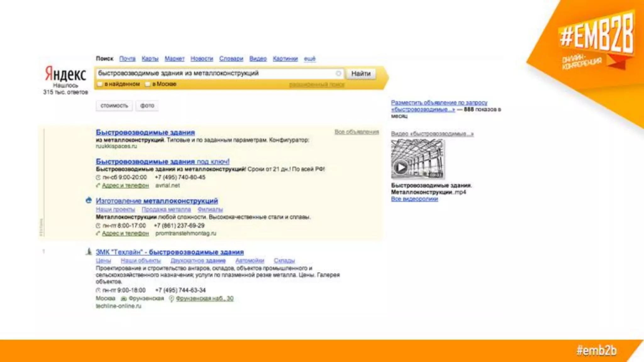Clear the search query with the X icon

pos(338,74)
